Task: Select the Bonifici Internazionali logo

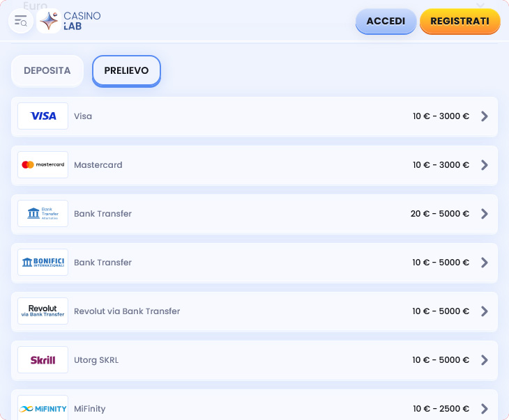Action: [x=43, y=263]
